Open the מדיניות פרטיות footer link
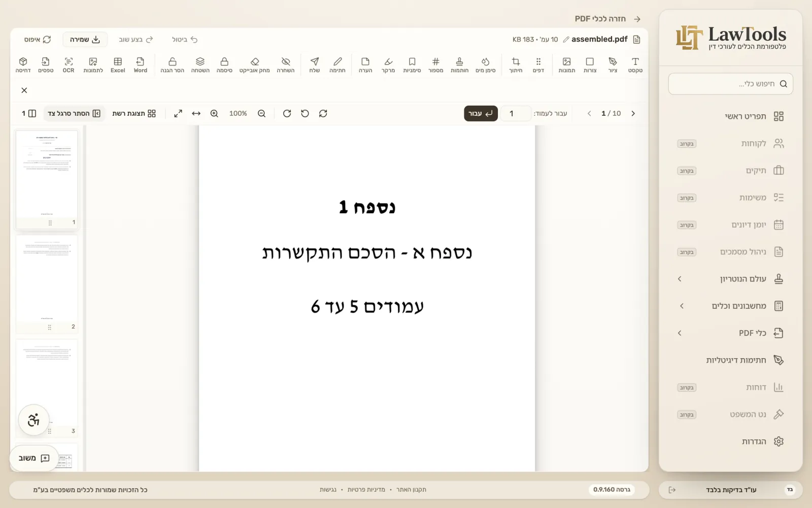The width and height of the screenshot is (812, 508). [366, 490]
